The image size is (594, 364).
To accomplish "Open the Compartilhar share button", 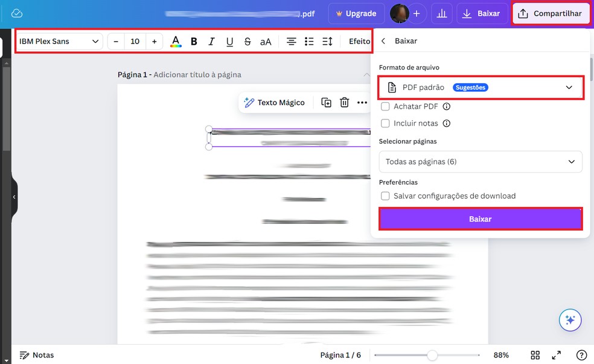I will pyautogui.click(x=551, y=14).
